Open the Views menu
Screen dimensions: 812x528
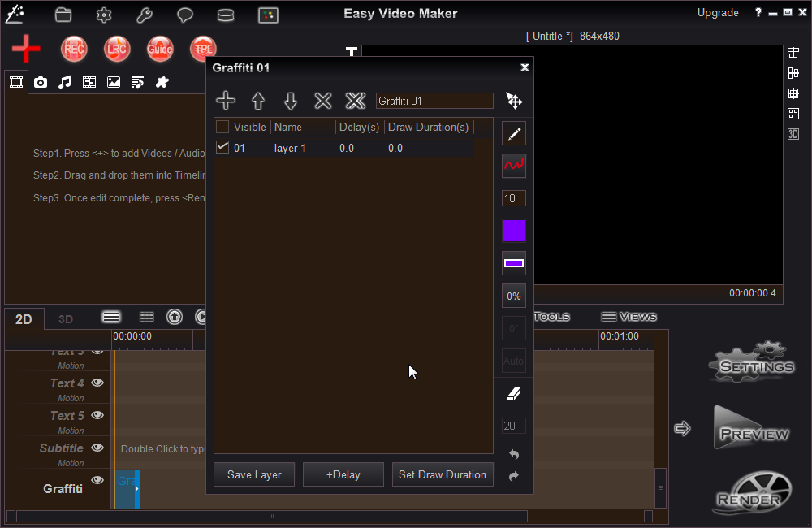point(628,317)
